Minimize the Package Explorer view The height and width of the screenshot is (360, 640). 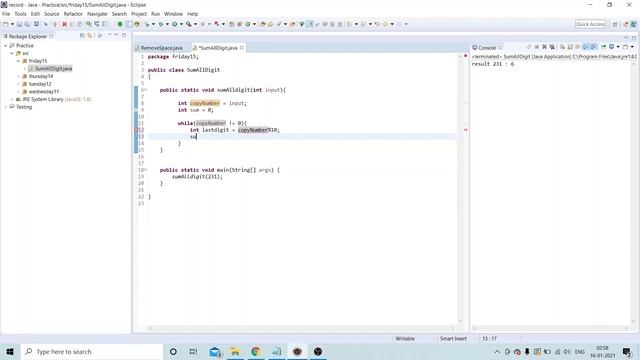point(116,36)
